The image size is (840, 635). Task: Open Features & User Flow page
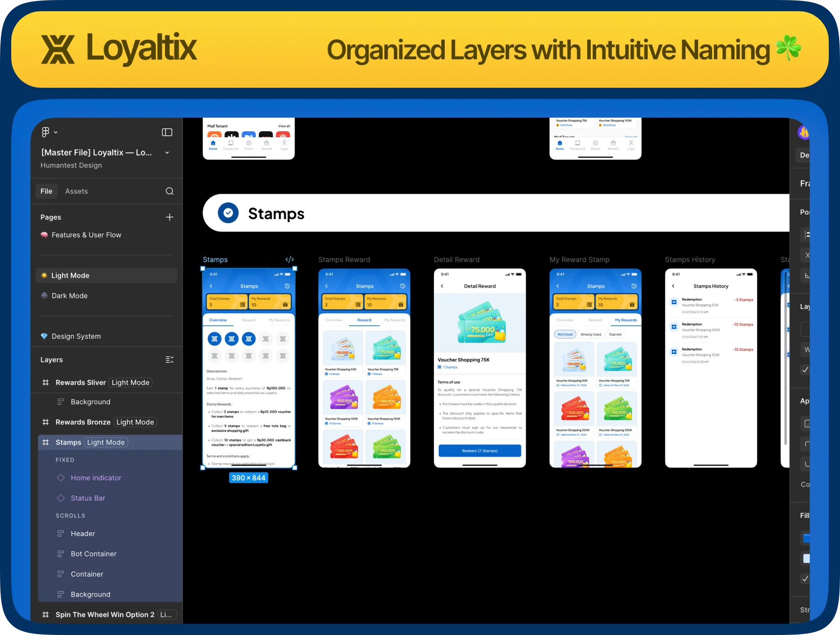[x=86, y=235]
